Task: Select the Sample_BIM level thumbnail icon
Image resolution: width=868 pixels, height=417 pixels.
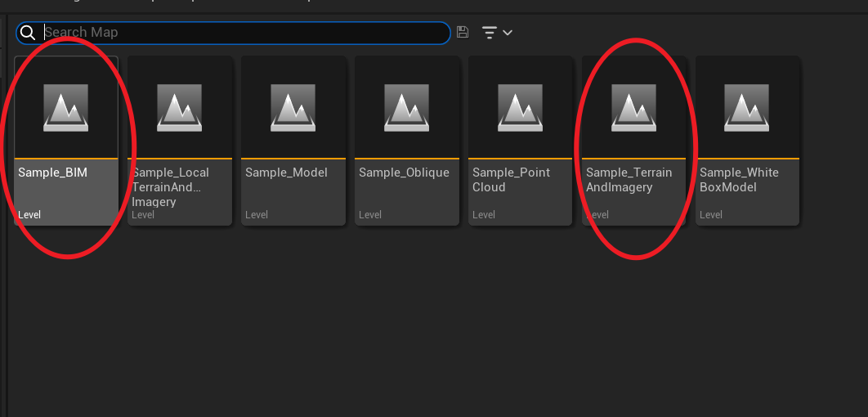Action: click(66, 108)
